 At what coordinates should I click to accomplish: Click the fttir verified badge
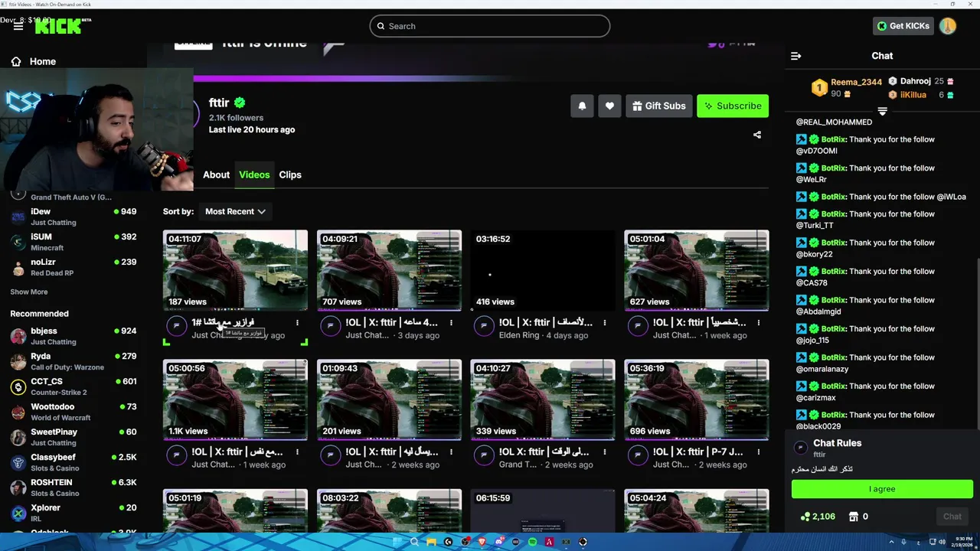pos(240,103)
